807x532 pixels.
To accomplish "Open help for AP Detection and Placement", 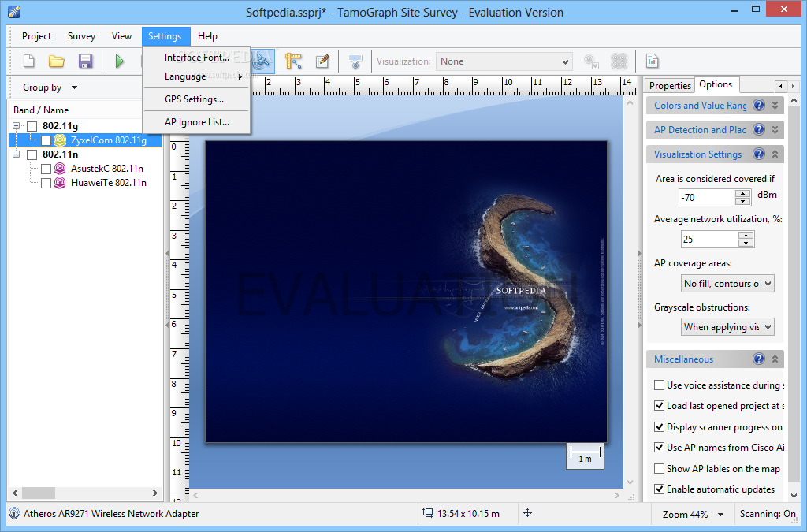I will 759,129.
